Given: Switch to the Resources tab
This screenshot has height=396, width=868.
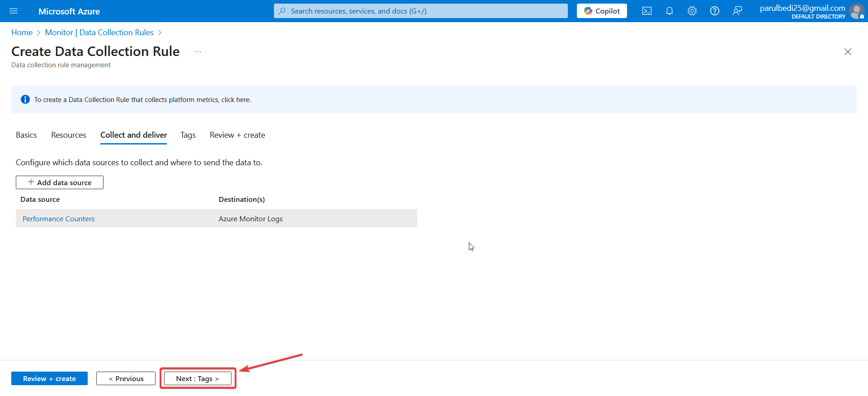Looking at the screenshot, I should click(69, 135).
